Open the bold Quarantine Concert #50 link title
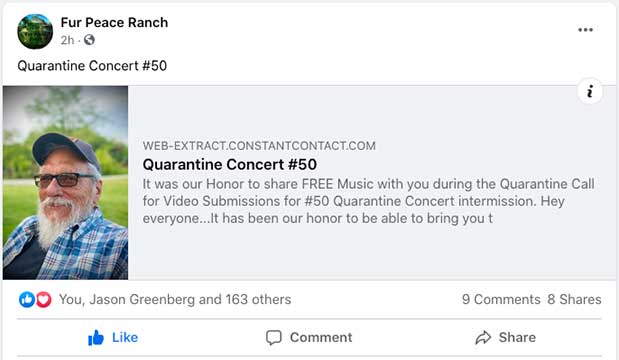Image resolution: width=619 pixels, height=360 pixels. click(x=230, y=165)
